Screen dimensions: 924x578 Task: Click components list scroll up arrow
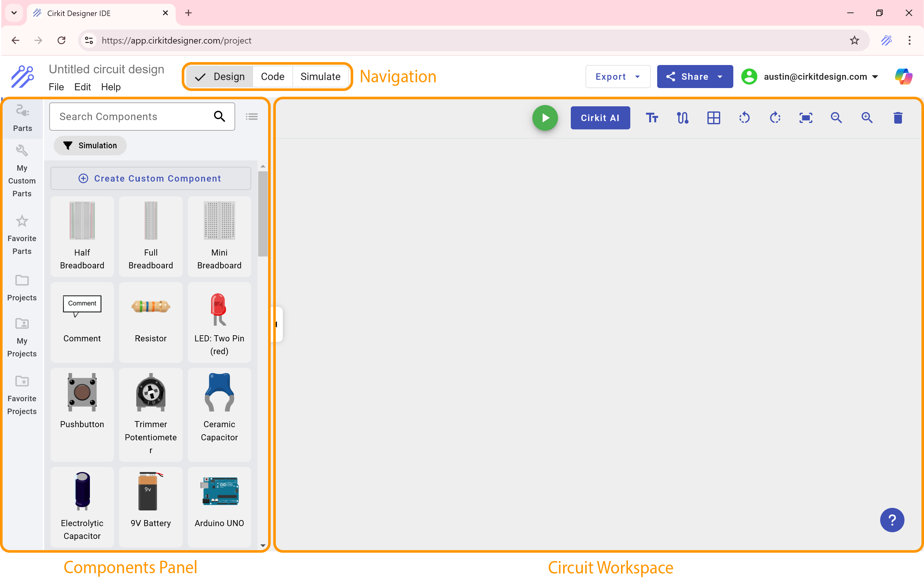(263, 166)
